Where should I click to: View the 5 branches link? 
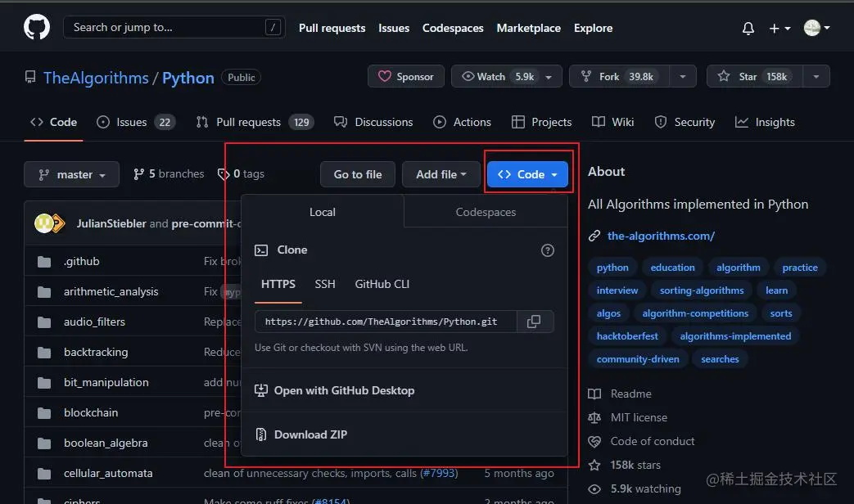(x=169, y=173)
